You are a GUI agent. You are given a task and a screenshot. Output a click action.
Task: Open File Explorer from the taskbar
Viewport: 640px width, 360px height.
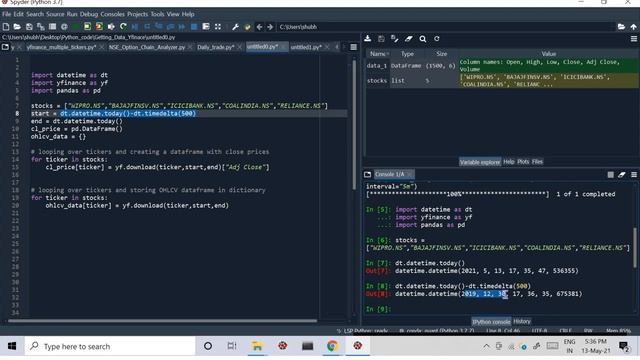[x=257, y=347]
